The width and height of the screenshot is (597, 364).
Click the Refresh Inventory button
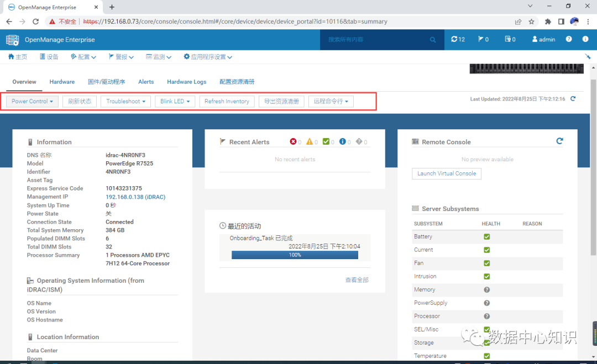[227, 101]
